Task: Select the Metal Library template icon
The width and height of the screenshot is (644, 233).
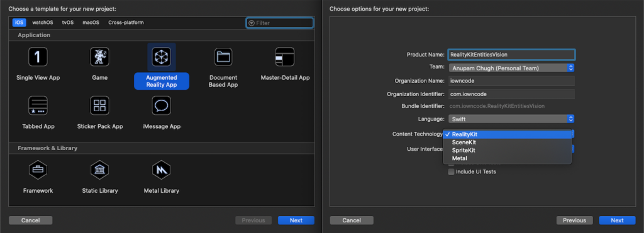Action: 162,170
